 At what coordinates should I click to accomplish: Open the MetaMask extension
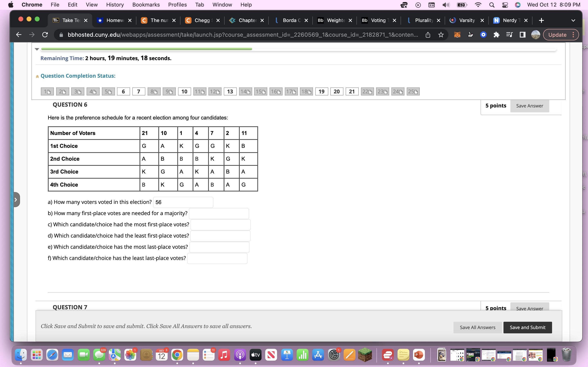pos(457,34)
